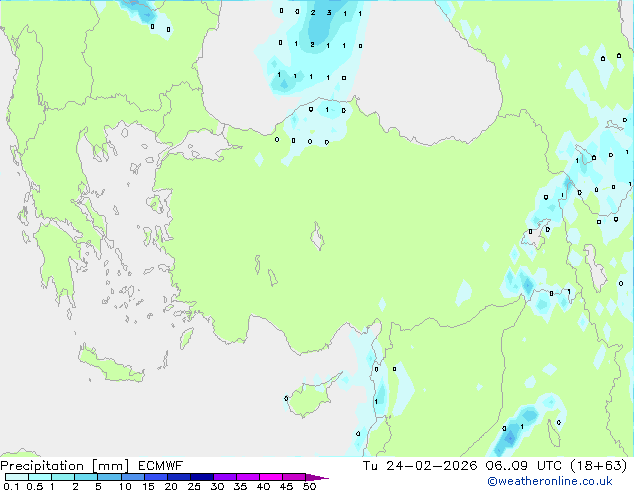Click the '[mm]' unit label
634x490 pixels.
pyautogui.click(x=110, y=466)
